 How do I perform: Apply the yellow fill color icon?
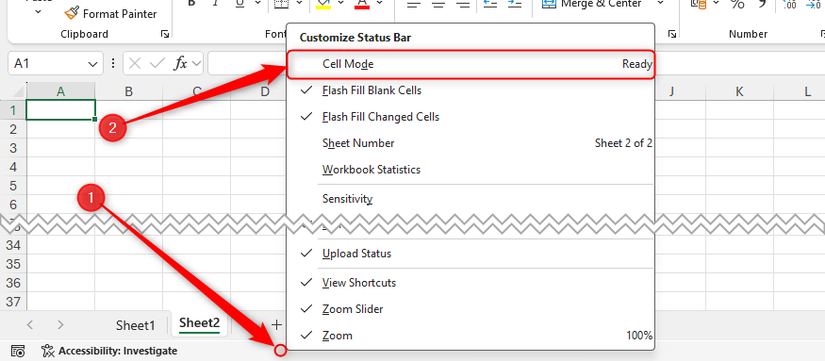tap(323, 4)
